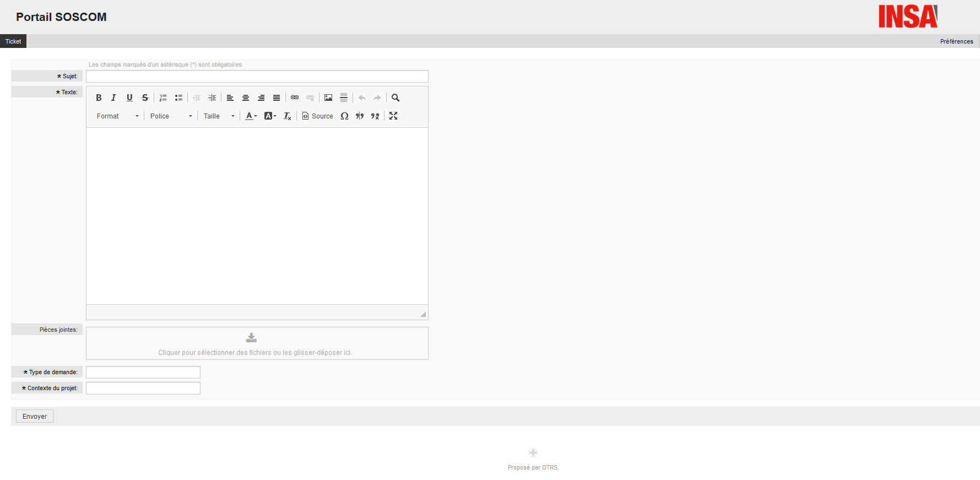Remove block quote formatting

click(x=375, y=116)
